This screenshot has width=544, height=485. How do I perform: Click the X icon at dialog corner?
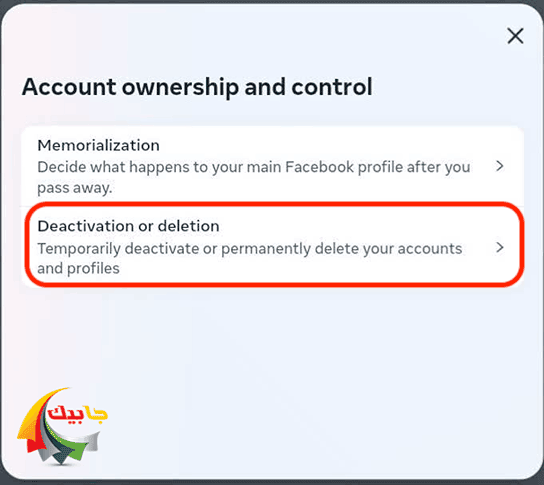click(x=515, y=36)
